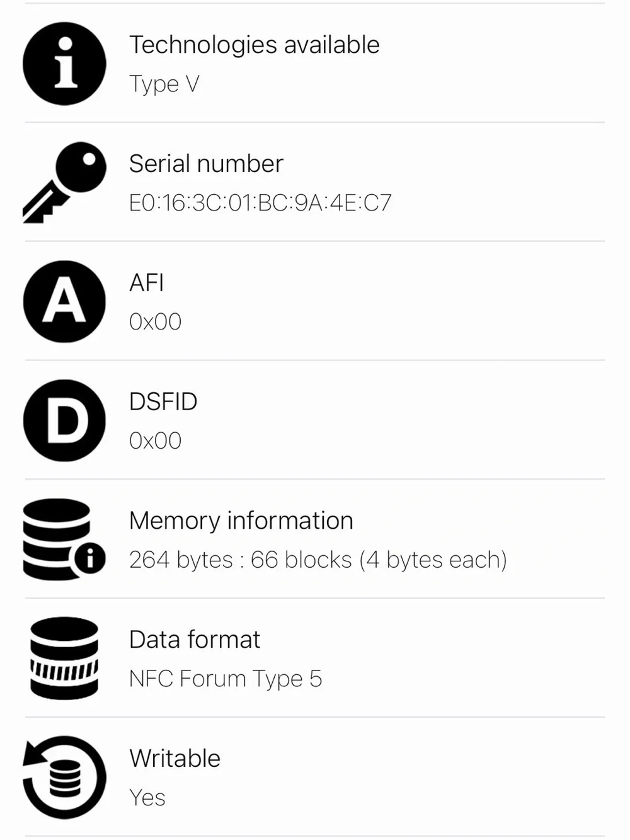This screenshot has width=630, height=840.
Task: Tap the Technologies available info icon
Action: tap(64, 64)
